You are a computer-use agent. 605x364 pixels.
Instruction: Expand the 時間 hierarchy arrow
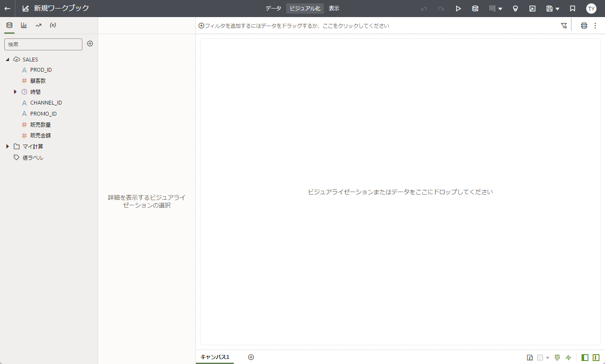(x=15, y=92)
